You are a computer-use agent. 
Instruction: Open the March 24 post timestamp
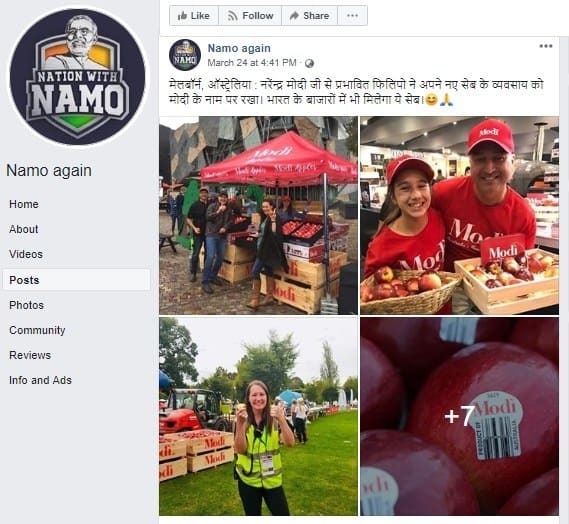pos(252,63)
